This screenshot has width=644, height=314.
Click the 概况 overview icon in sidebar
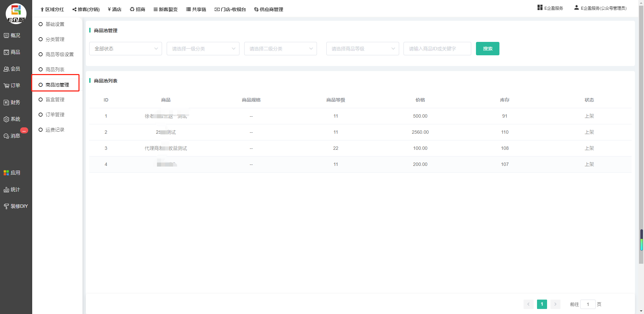coord(6,36)
